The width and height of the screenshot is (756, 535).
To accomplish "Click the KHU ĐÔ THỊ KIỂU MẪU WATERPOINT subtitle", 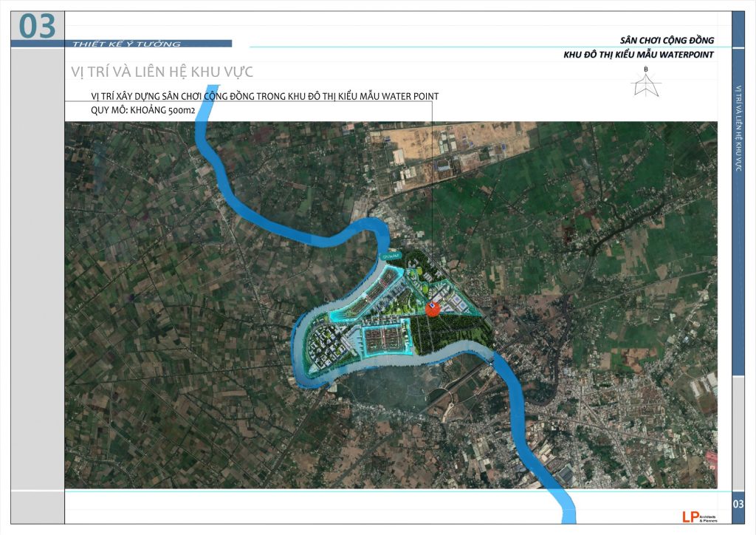I will pos(638,55).
